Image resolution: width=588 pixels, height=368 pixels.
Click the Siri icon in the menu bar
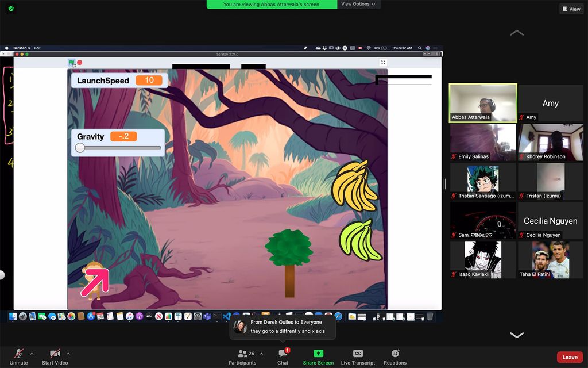click(x=427, y=48)
